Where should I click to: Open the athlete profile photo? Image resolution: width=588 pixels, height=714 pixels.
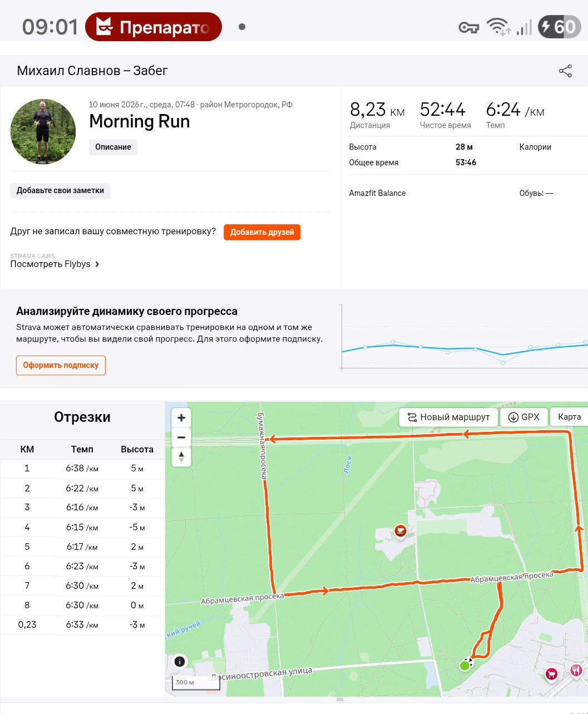click(43, 132)
